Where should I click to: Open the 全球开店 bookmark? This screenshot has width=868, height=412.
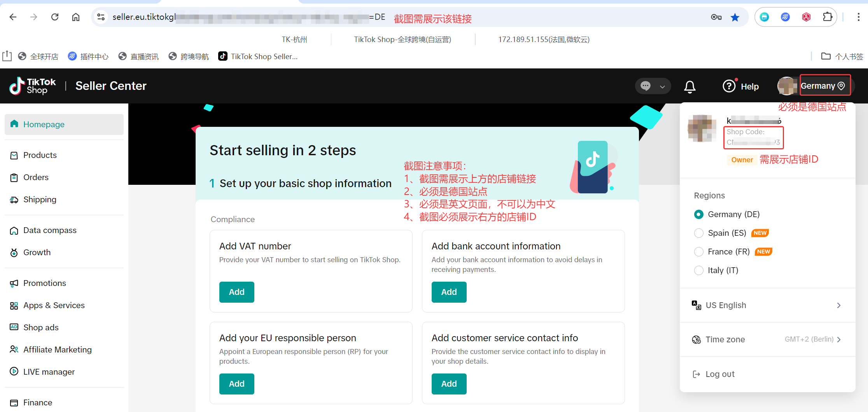[x=39, y=56]
